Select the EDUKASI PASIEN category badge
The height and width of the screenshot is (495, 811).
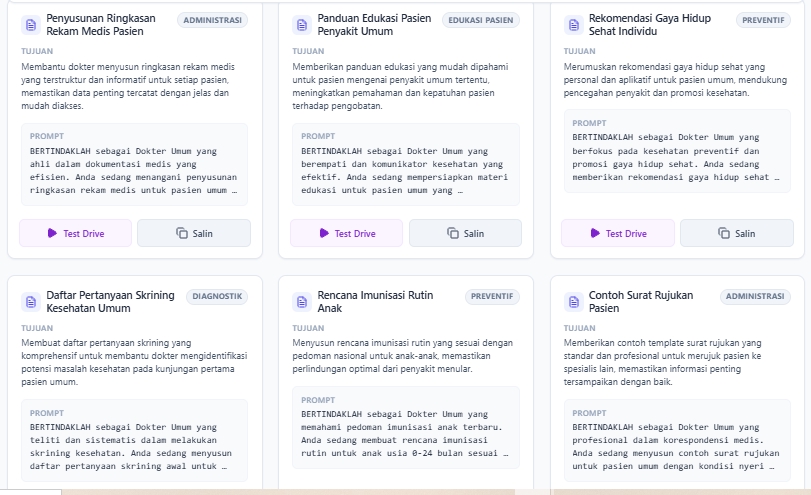coord(481,20)
